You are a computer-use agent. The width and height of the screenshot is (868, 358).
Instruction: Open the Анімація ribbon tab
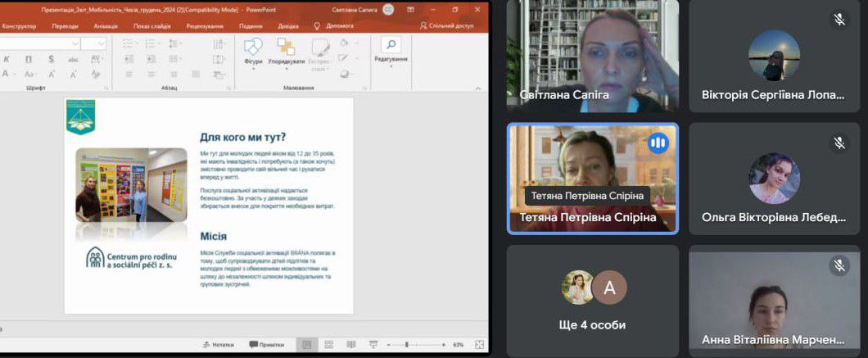coord(106,26)
